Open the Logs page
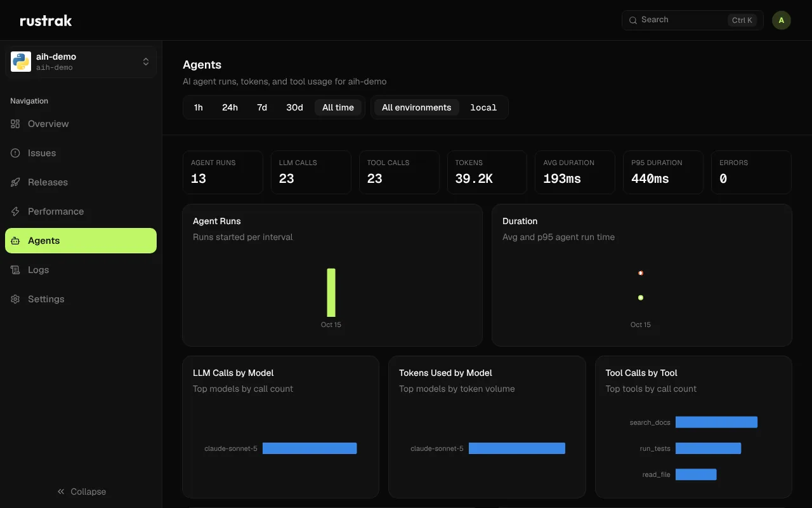Viewport: 812px width, 508px height. tap(81, 270)
